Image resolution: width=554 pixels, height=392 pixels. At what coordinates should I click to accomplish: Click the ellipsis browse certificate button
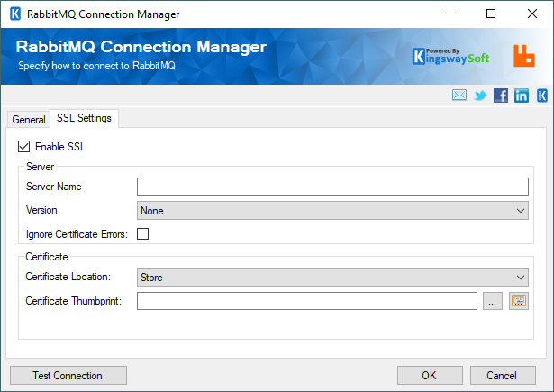[x=493, y=301]
